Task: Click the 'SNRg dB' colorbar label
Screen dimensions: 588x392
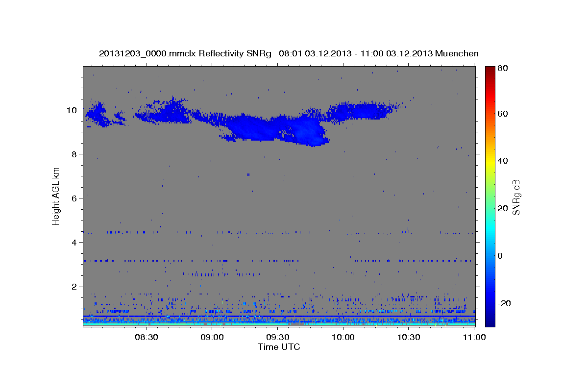Action: click(x=516, y=197)
